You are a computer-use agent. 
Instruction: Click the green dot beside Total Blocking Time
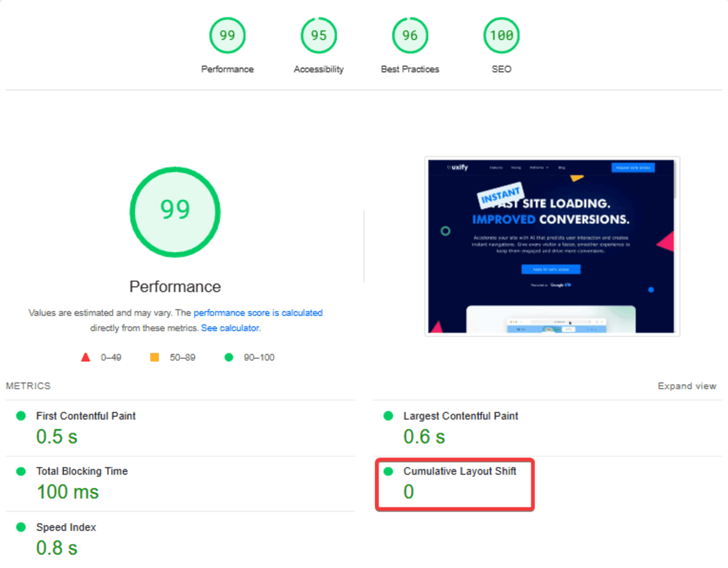click(x=21, y=471)
